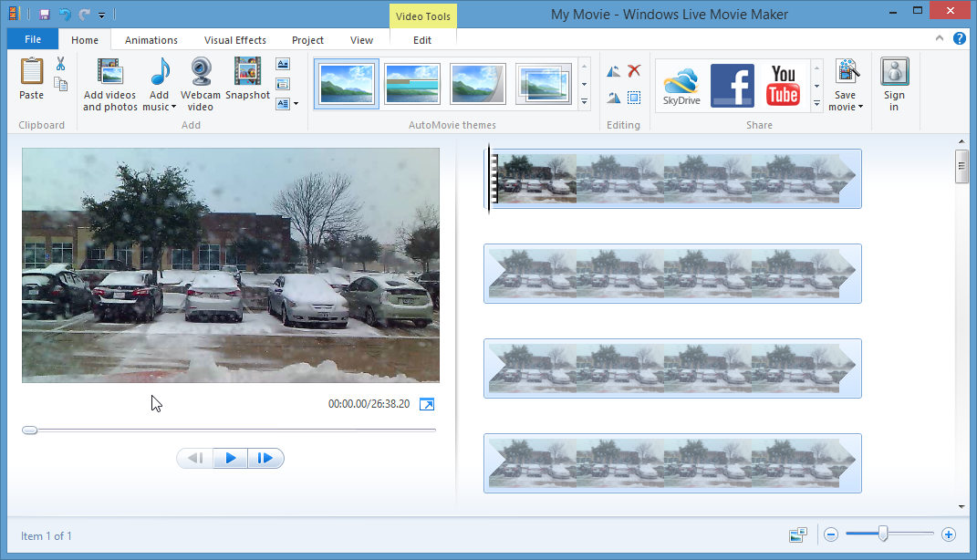This screenshot has height=560, width=977.
Task: Open the Save movie dropdown
Action: 846,107
